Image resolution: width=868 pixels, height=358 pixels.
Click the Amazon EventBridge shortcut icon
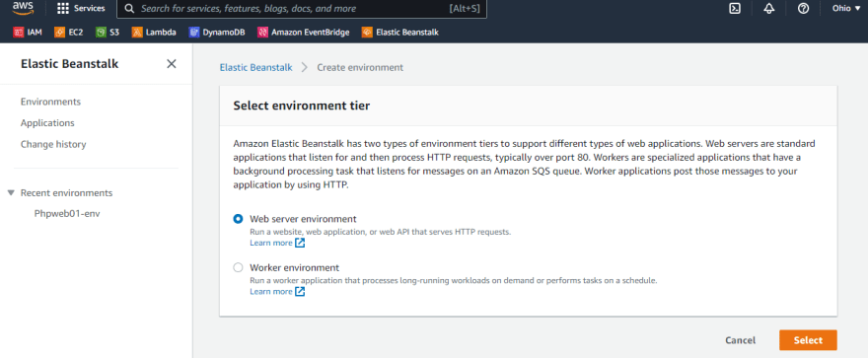263,33
